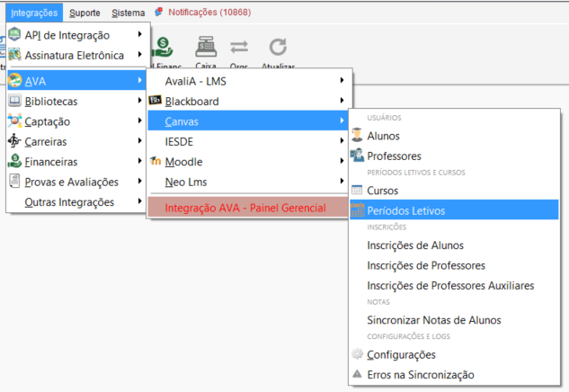Open Inscrições de Professores
Image resolution: width=569 pixels, height=392 pixels.
tap(454, 266)
